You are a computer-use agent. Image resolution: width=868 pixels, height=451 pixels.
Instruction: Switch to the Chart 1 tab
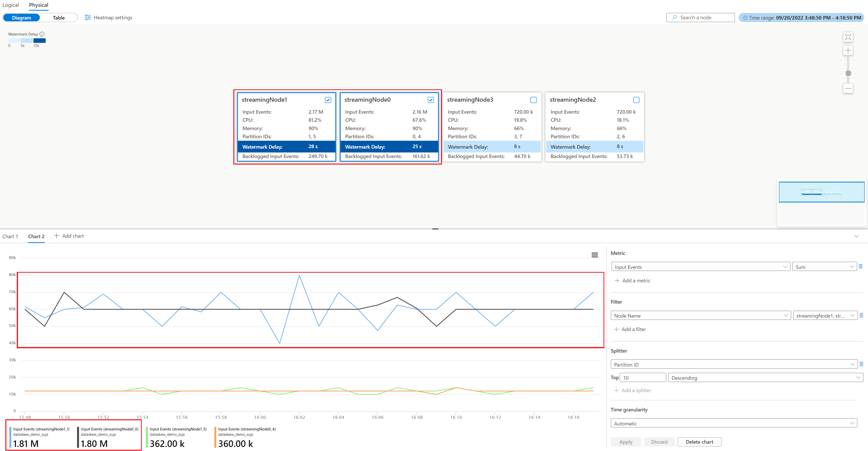(10, 236)
